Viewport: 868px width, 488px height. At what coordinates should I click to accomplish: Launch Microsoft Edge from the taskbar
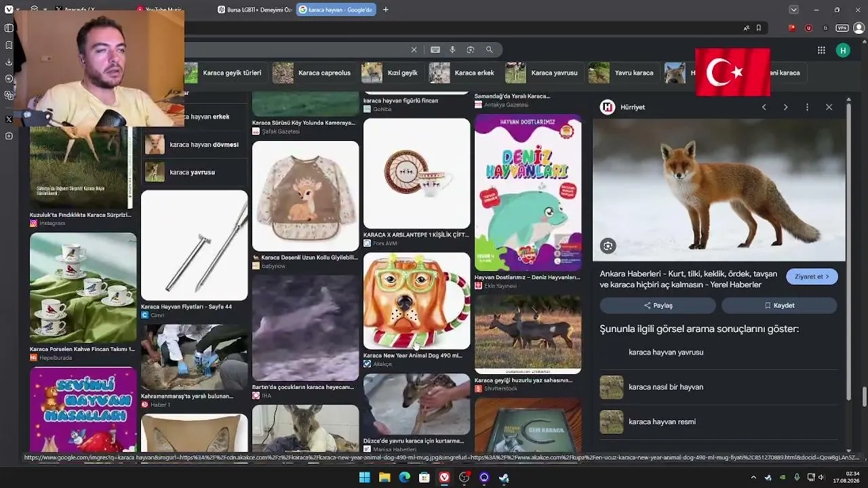(404, 477)
